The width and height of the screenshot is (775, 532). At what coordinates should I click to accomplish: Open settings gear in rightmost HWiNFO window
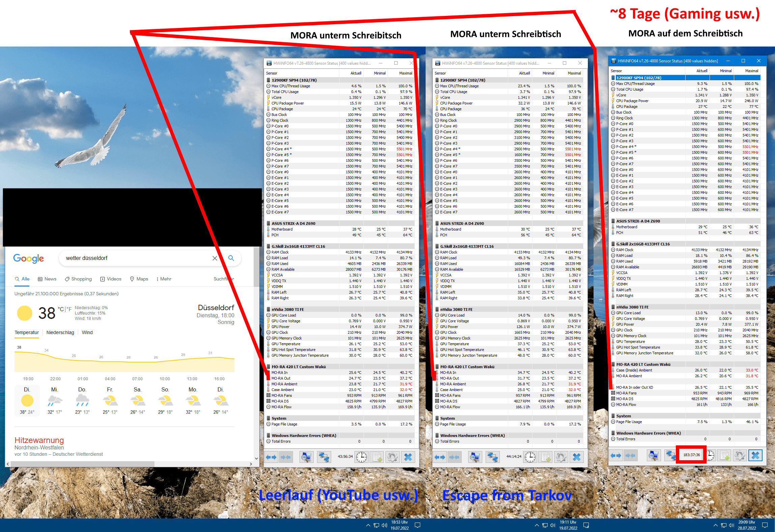[740, 455]
